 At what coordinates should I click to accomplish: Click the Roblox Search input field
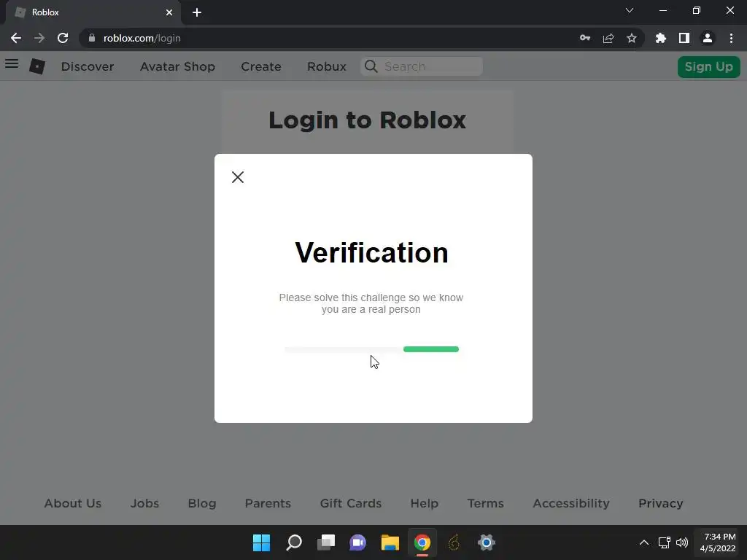pos(422,66)
